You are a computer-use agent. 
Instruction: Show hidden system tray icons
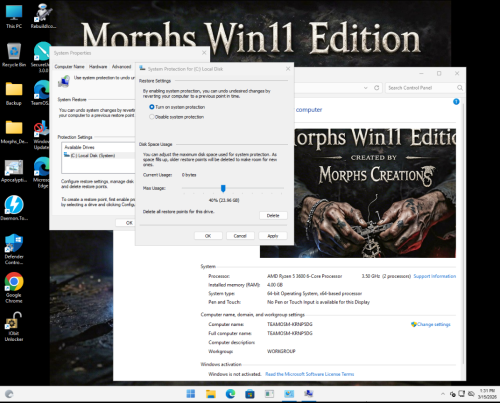tap(443, 394)
